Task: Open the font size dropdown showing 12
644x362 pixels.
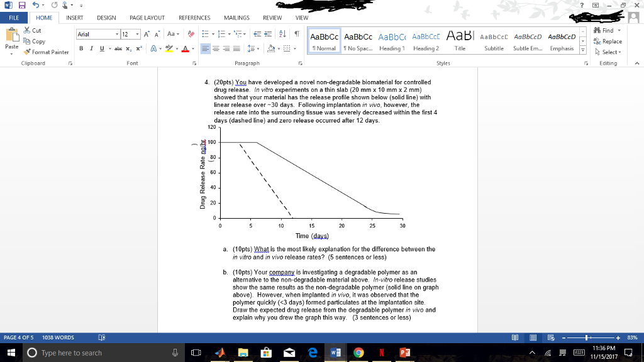Action: pos(129,34)
